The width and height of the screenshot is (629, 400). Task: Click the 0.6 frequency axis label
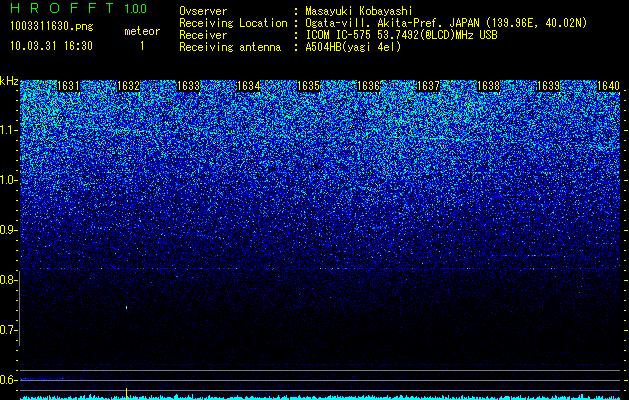point(9,380)
